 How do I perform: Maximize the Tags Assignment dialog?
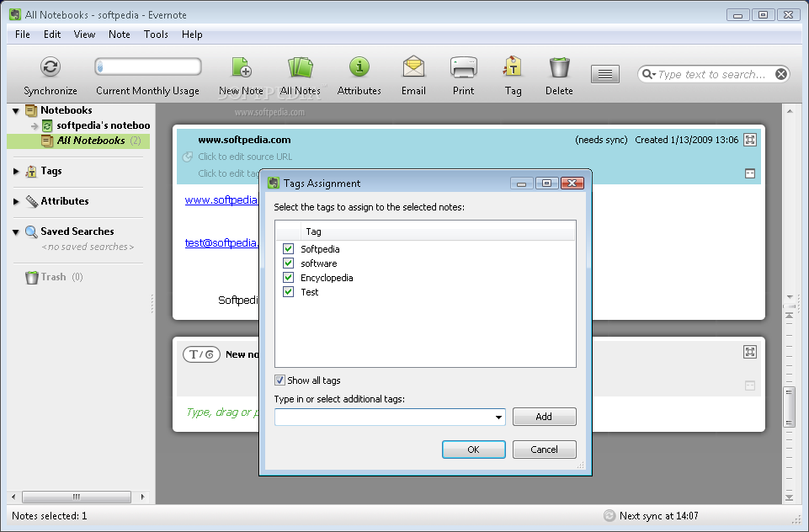click(547, 184)
